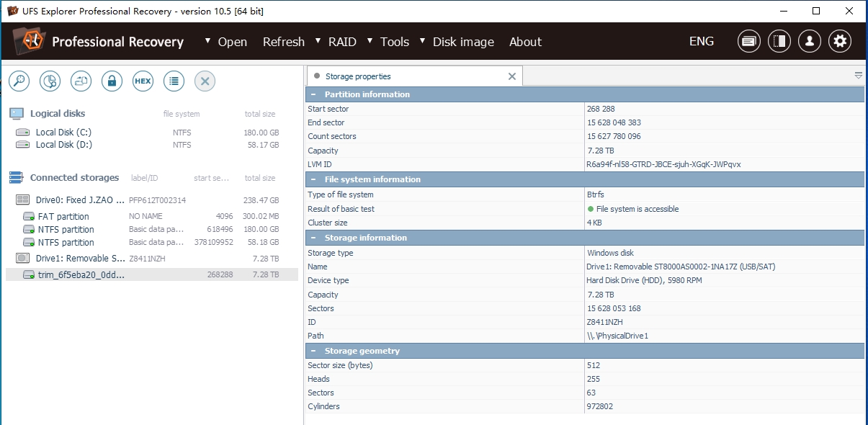
Task: Expand the Tools dropdown menu
Action: pos(388,42)
